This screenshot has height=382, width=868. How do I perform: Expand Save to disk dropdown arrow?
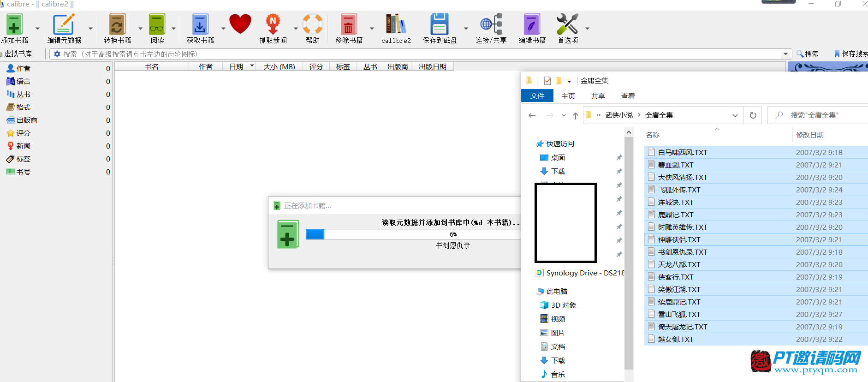pos(466,29)
